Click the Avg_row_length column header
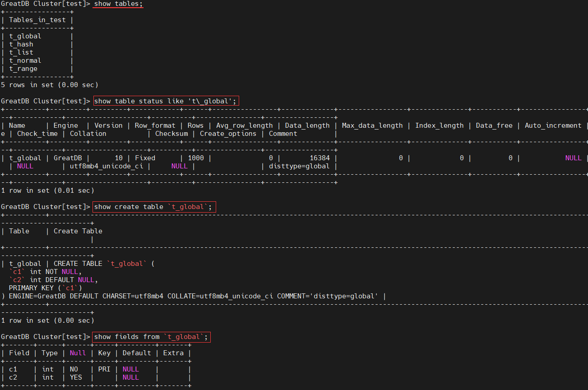 point(245,125)
